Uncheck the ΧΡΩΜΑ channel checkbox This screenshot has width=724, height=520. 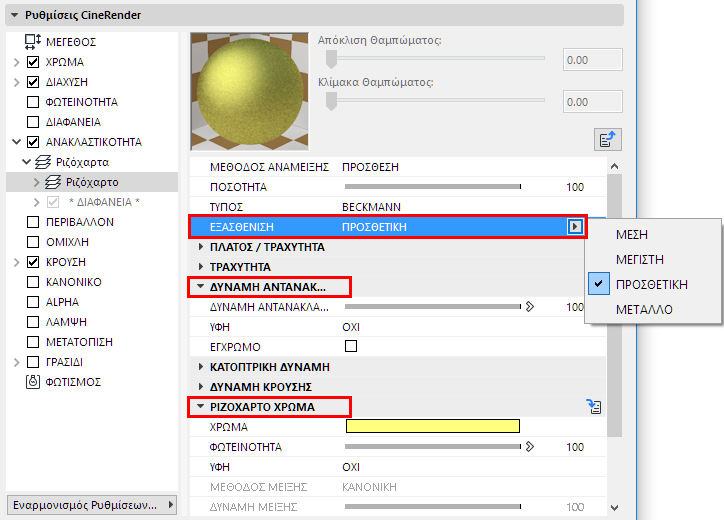33,62
